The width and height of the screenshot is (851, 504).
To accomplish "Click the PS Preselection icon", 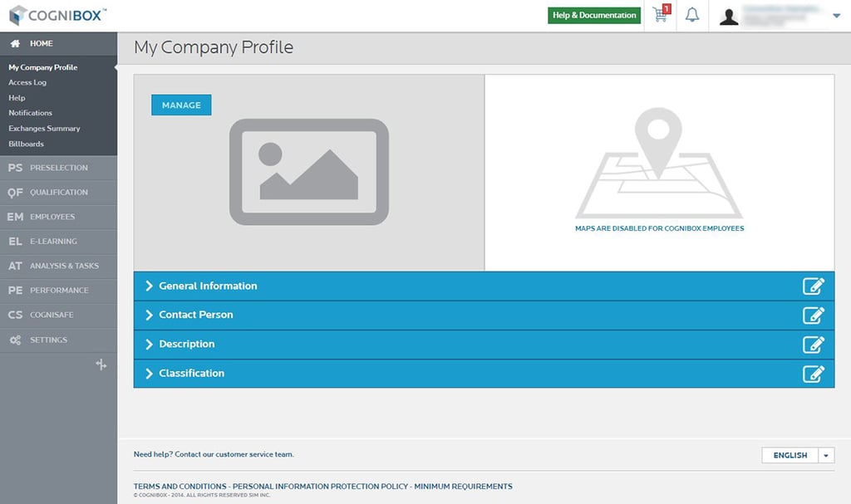I will pyautogui.click(x=15, y=168).
